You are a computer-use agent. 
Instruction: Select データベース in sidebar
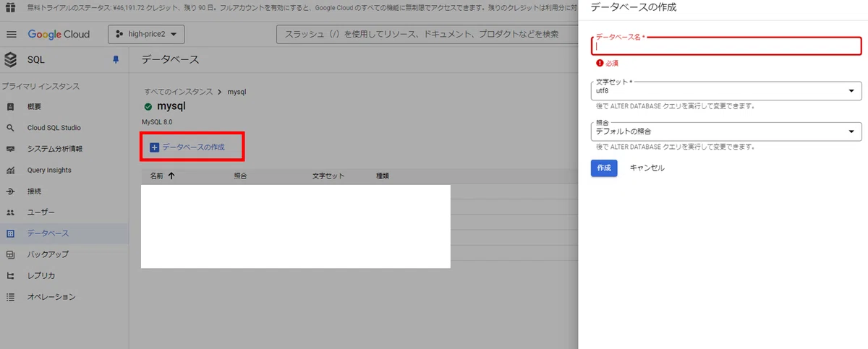[64, 233]
